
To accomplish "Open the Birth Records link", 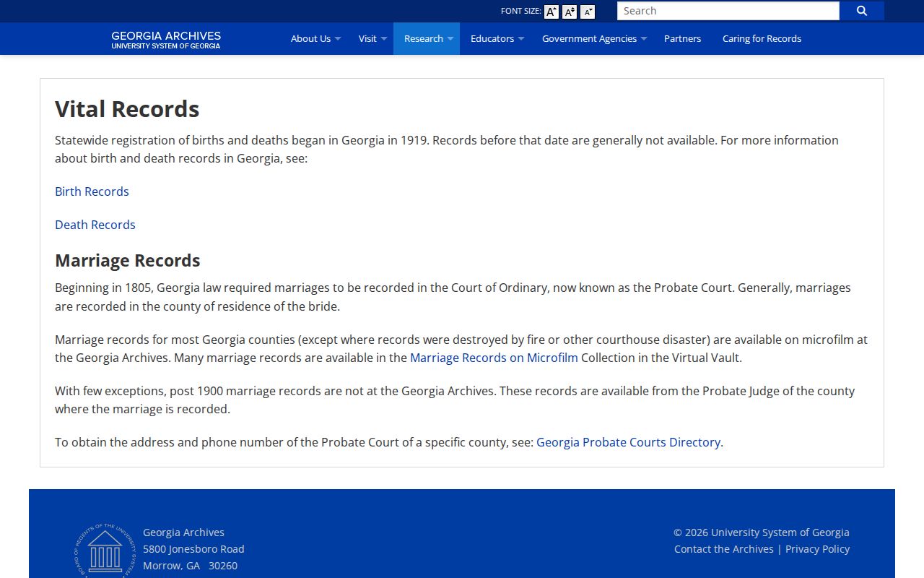I will click(x=92, y=191).
